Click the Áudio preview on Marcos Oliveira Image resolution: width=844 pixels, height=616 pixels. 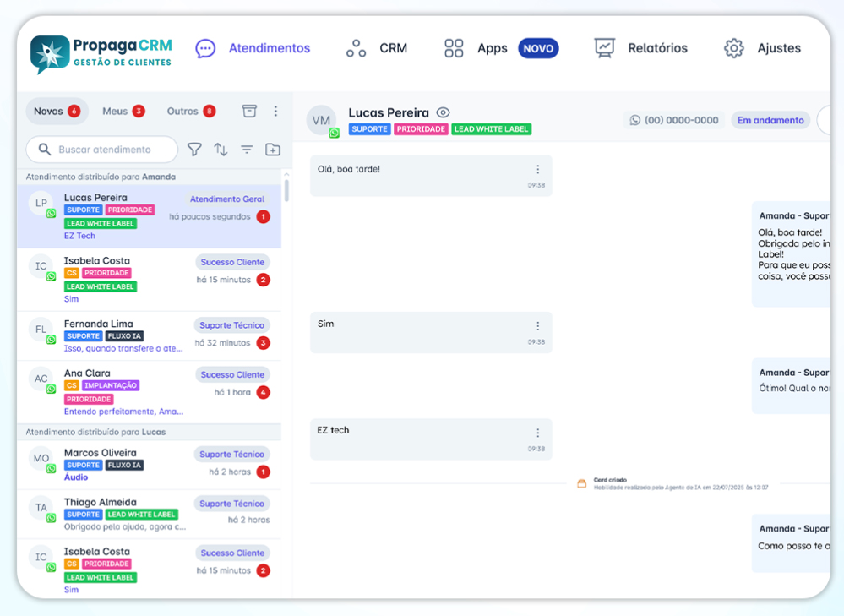(76, 477)
